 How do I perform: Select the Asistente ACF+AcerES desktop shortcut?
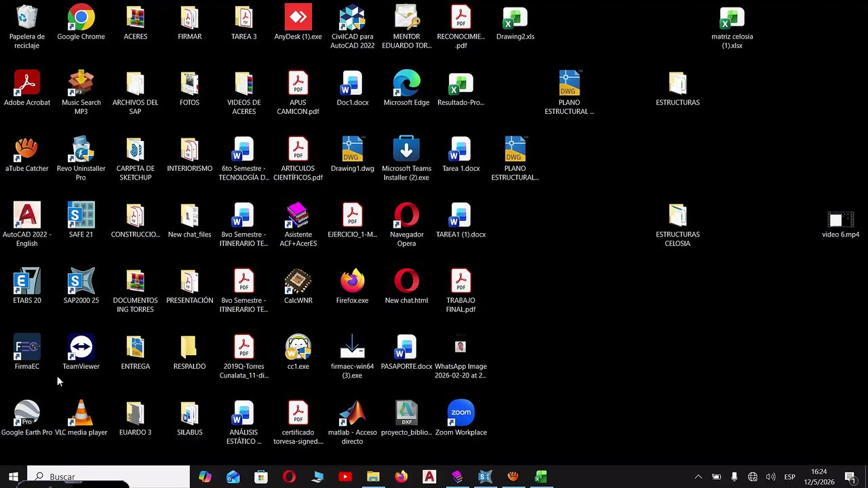[x=298, y=224]
